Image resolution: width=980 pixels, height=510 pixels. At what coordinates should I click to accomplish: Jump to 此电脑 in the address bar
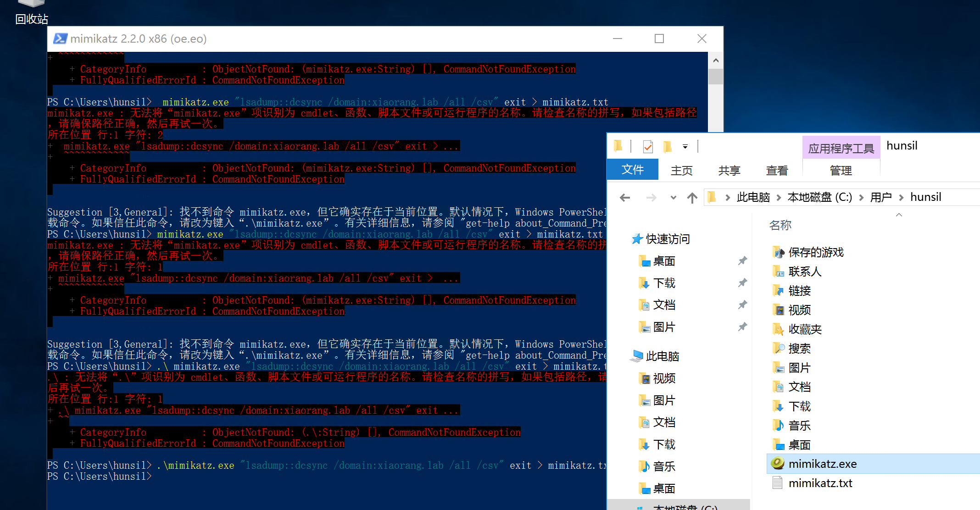point(753,197)
